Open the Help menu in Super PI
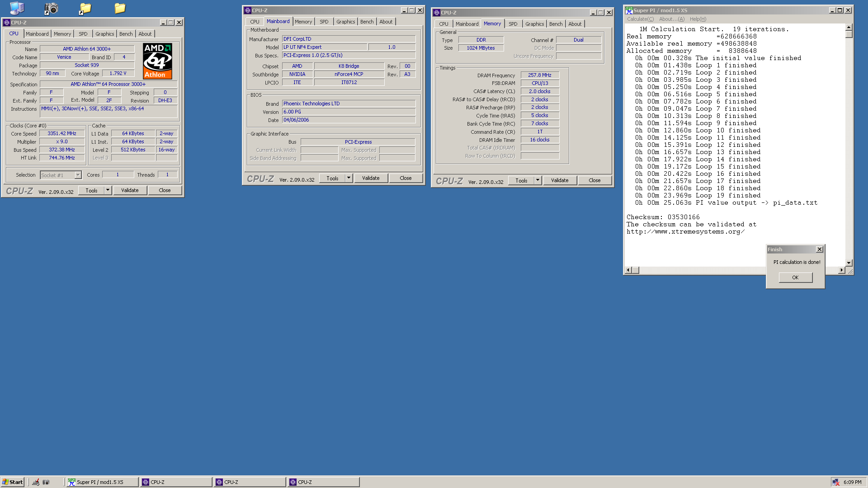The height and width of the screenshot is (488, 868). coord(698,19)
